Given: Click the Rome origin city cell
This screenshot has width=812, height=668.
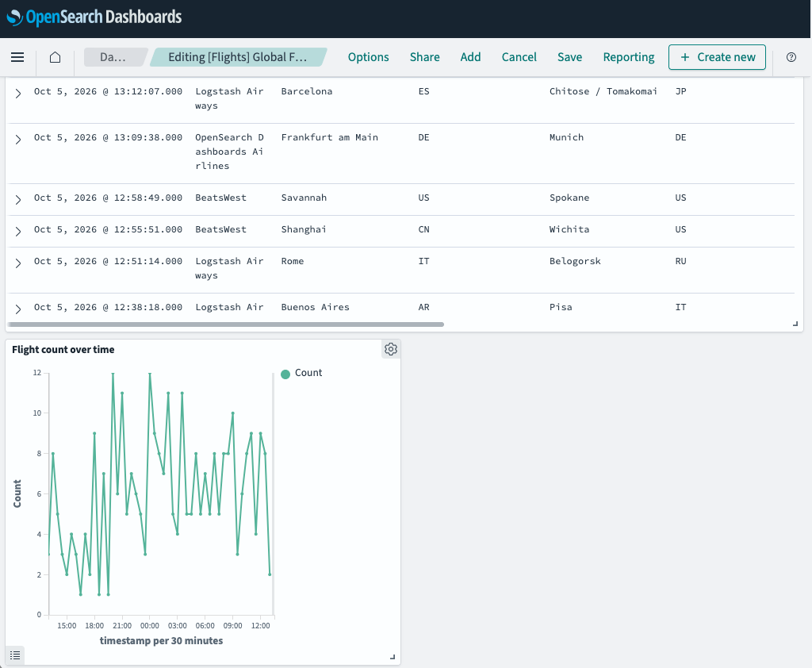Looking at the screenshot, I should click(x=293, y=261).
